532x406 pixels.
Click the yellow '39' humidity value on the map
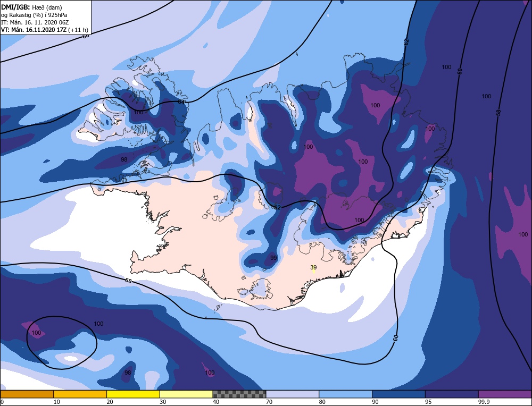click(x=313, y=267)
